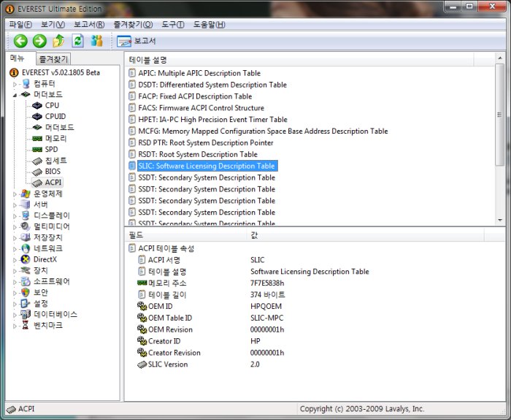Collapse the 머더보드 motherboard node
The width and height of the screenshot is (511, 420).
tap(15, 95)
